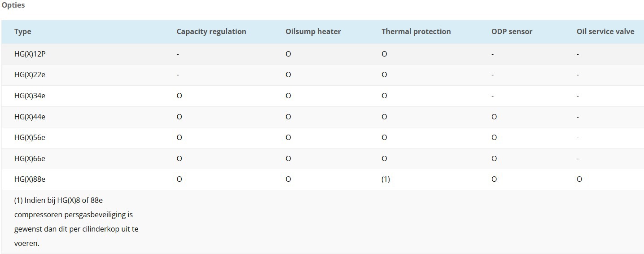Image resolution: width=644 pixels, height=254 pixels.
Task: Click the (1) footnote marker in HG(X)88e row
Action: pyautogui.click(x=386, y=179)
